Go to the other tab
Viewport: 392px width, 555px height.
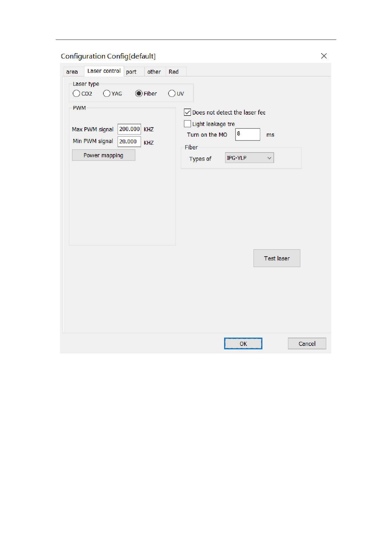point(154,72)
